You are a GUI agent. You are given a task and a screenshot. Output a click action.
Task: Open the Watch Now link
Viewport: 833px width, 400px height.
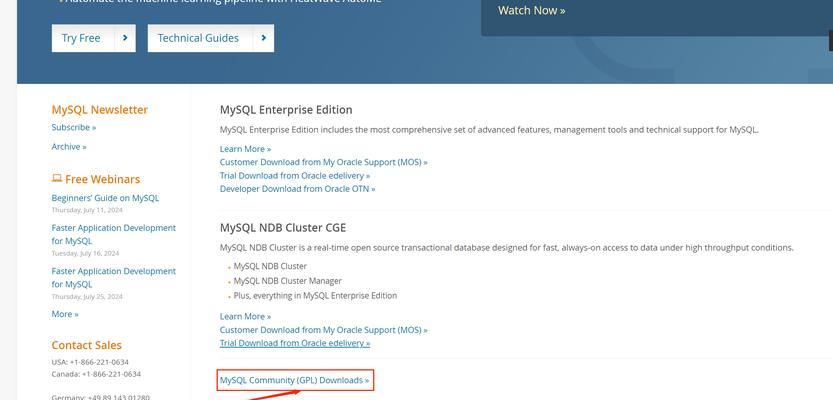coord(532,11)
